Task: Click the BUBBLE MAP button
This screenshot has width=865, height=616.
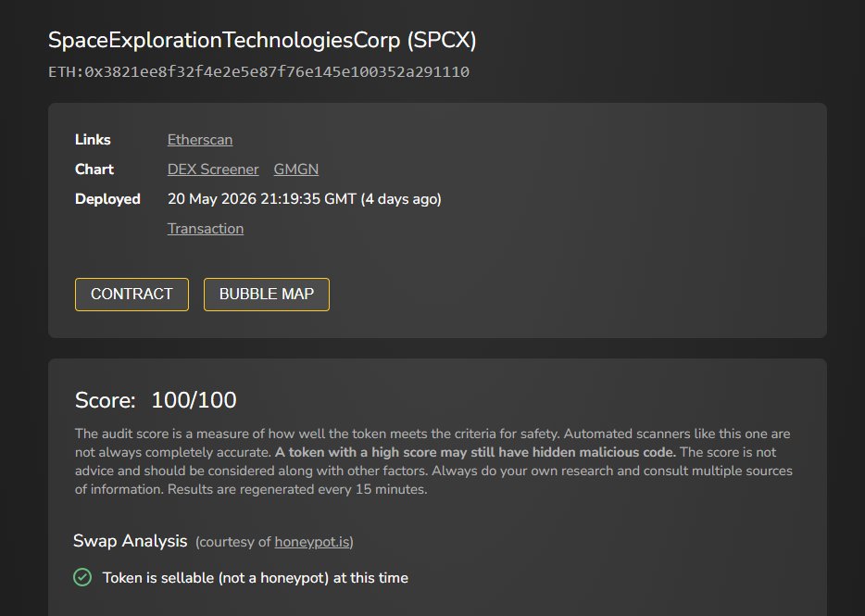Action: [267, 295]
